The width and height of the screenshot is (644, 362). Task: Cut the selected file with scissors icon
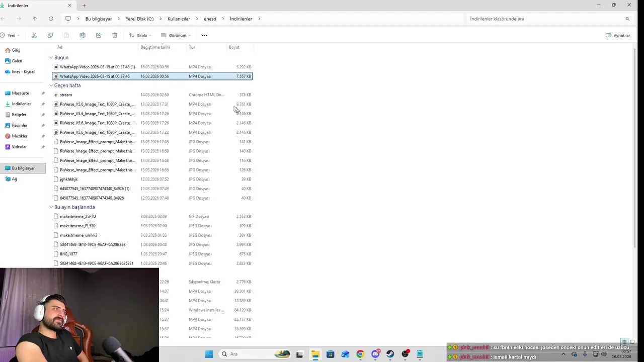tap(34, 35)
